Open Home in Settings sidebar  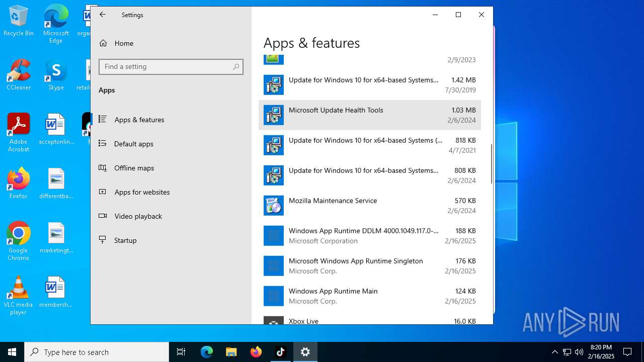[171, 43]
